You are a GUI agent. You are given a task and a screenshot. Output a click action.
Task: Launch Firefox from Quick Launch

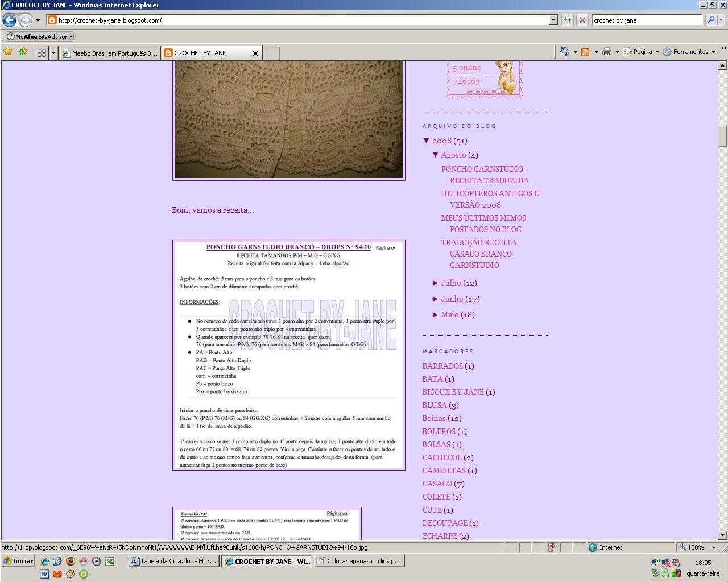[71, 561]
